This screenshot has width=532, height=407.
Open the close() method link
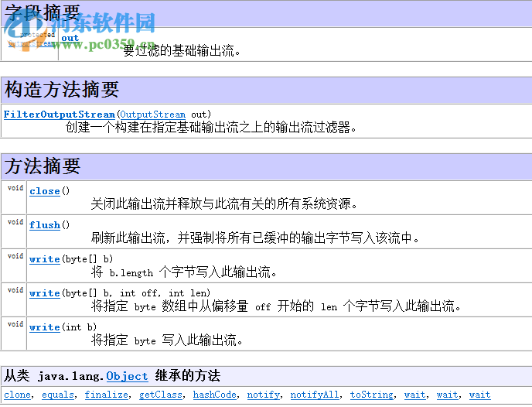point(45,191)
